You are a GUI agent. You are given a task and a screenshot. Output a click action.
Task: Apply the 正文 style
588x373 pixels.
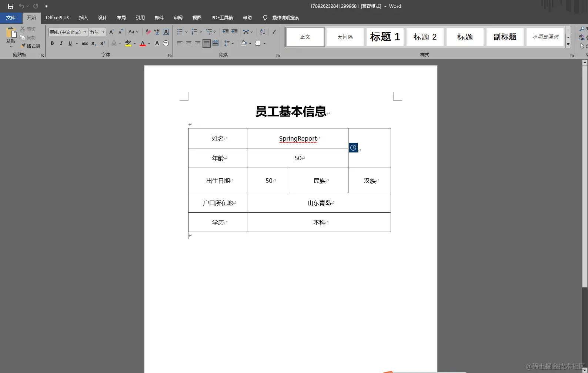[x=305, y=37]
